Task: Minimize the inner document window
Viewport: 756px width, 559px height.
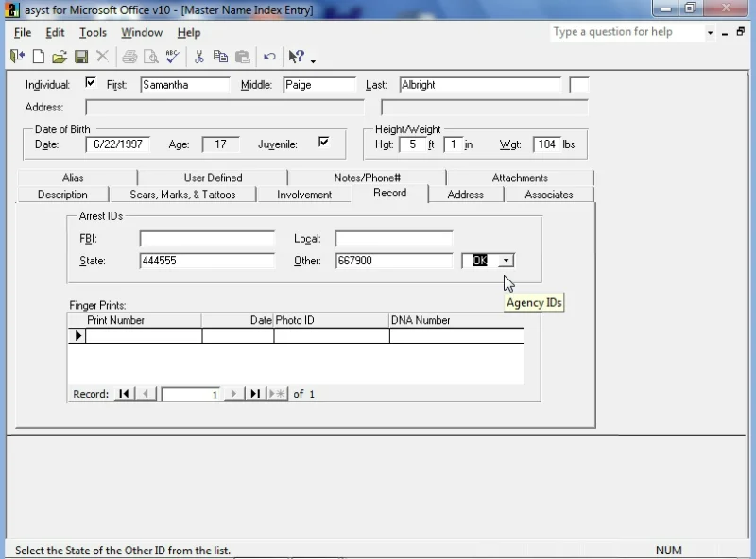Action: pyautogui.click(x=725, y=34)
